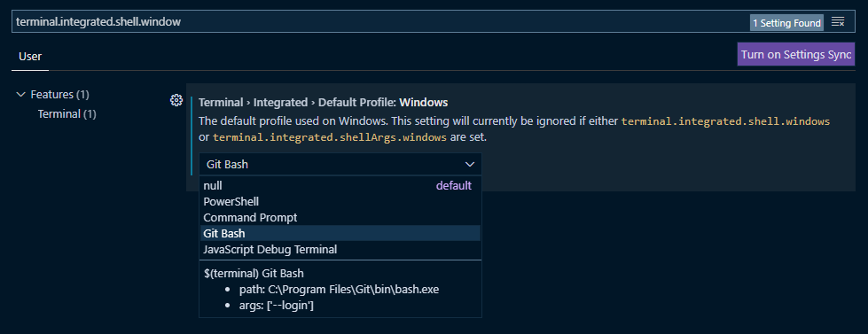The image size is (868, 334).
Task: Switch to the User settings tab
Action: 30,56
